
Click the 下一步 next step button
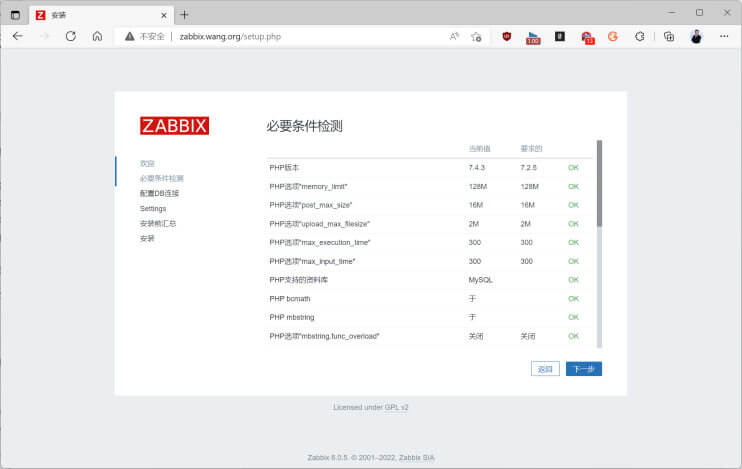pyautogui.click(x=584, y=369)
